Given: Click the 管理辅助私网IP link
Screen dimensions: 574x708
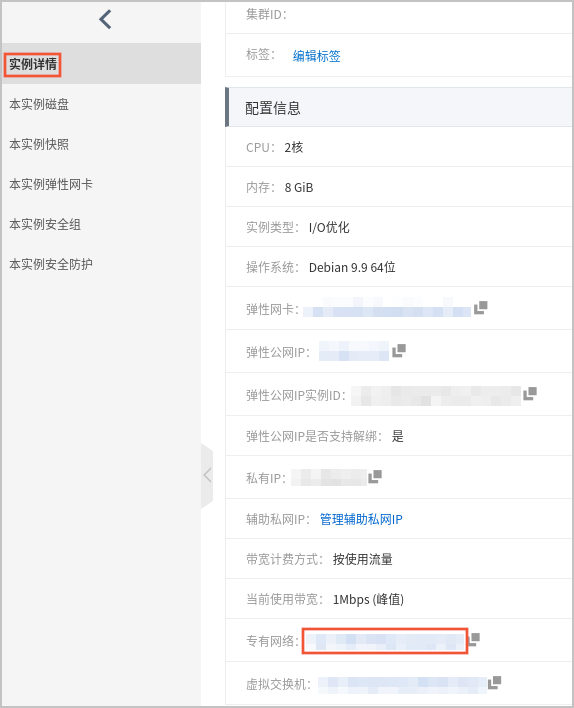Looking at the screenshot, I should click(x=361, y=519).
